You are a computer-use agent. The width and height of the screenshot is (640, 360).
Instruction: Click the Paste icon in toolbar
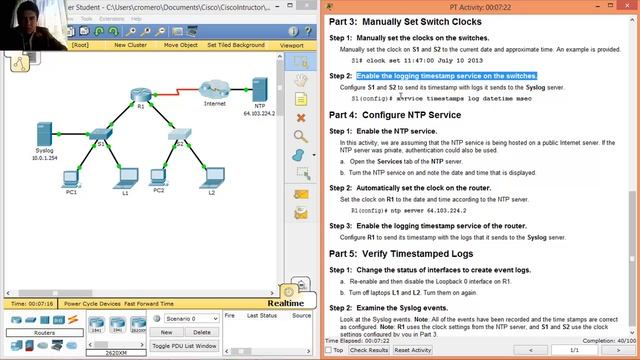point(84,31)
